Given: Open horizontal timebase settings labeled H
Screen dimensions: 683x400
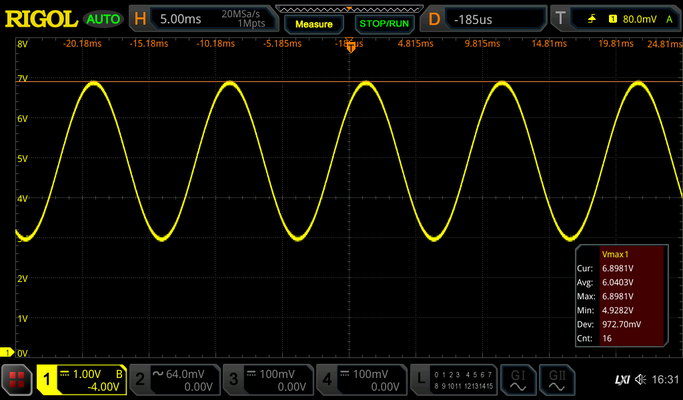Looking at the screenshot, I should click(140, 19).
